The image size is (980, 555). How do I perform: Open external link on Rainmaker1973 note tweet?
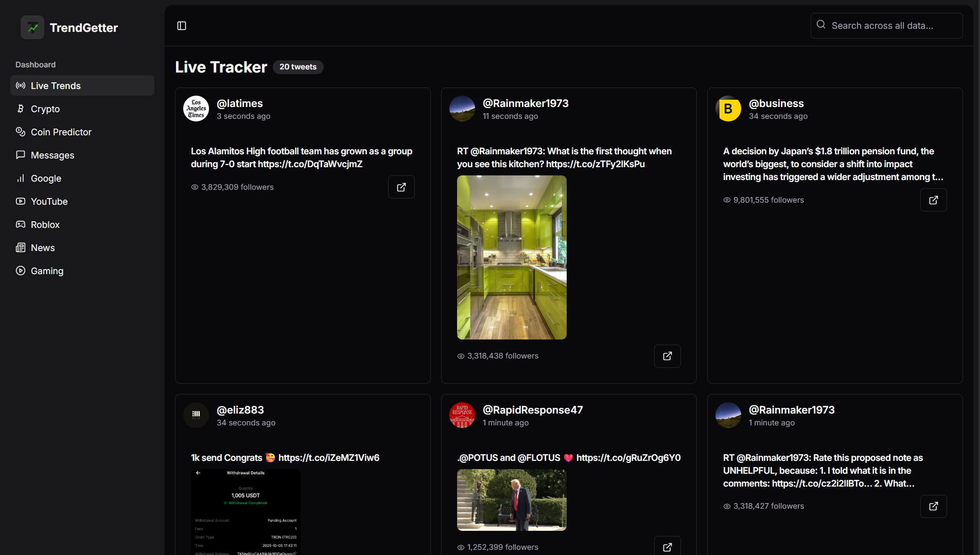pyautogui.click(x=933, y=506)
